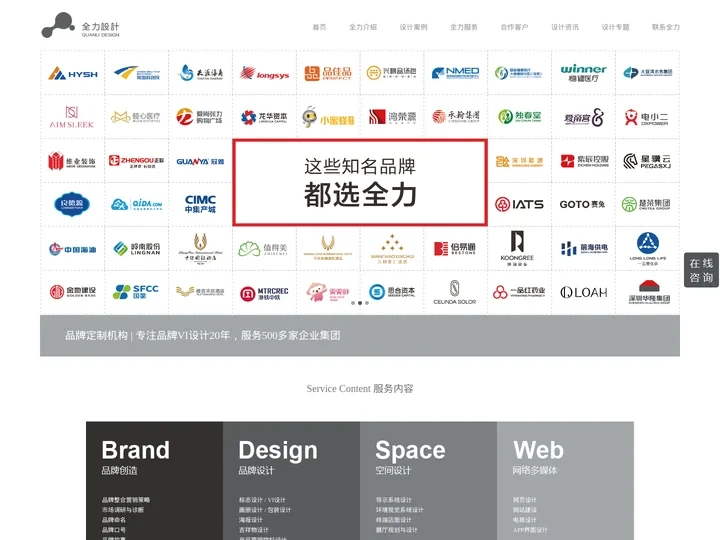This screenshot has width=720, height=540.
Task: Click the ZHENGOU 正欧 logo
Action: point(136,161)
